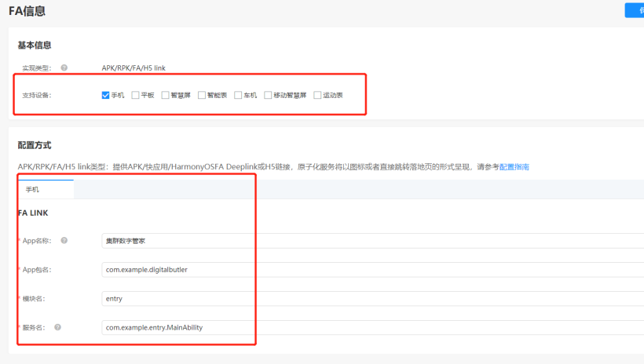Click the 配置方式 section title
This screenshot has width=644, height=364.
pos(35,145)
